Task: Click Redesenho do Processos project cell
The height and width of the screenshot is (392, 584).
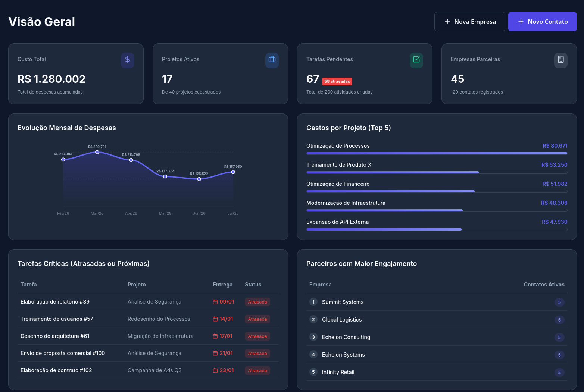Action: 159,319
